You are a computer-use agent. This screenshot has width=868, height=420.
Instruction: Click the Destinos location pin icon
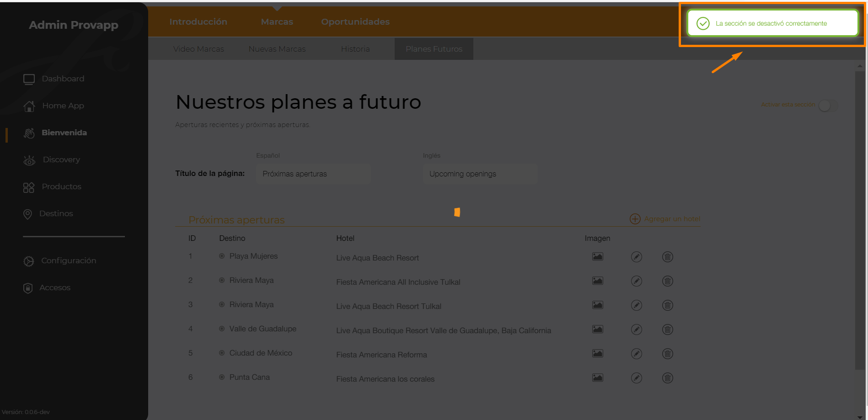coord(27,214)
